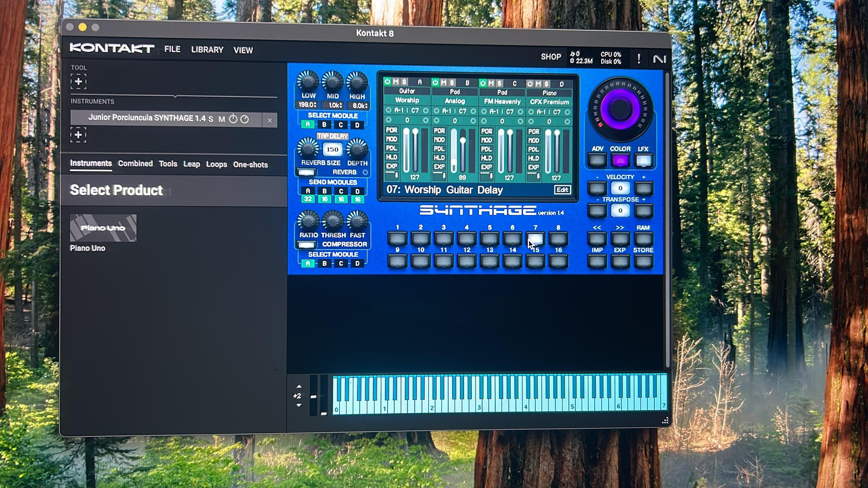The width and height of the screenshot is (868, 488).
Task: Click the STORE button
Action: pos(643,261)
